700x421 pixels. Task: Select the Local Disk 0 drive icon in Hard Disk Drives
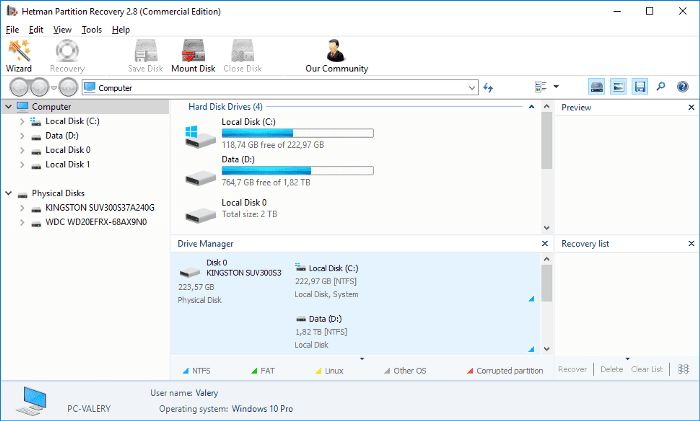200,216
